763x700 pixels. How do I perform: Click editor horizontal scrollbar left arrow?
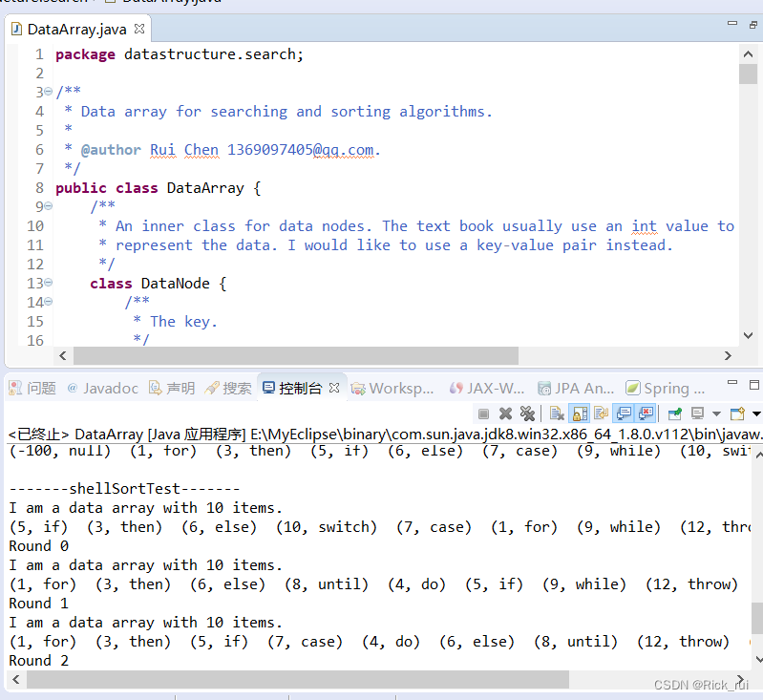tap(63, 356)
